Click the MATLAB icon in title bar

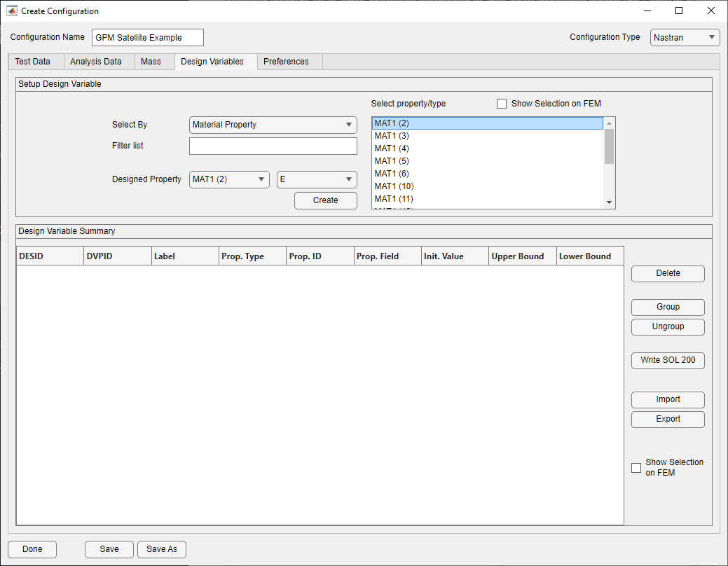pyautogui.click(x=12, y=11)
